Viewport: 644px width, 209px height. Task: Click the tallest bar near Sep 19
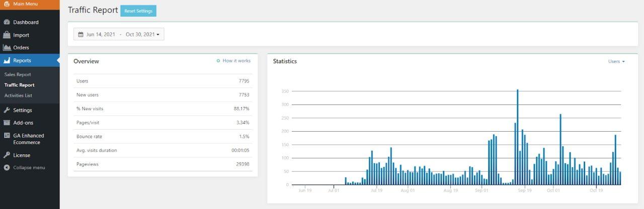518,137
